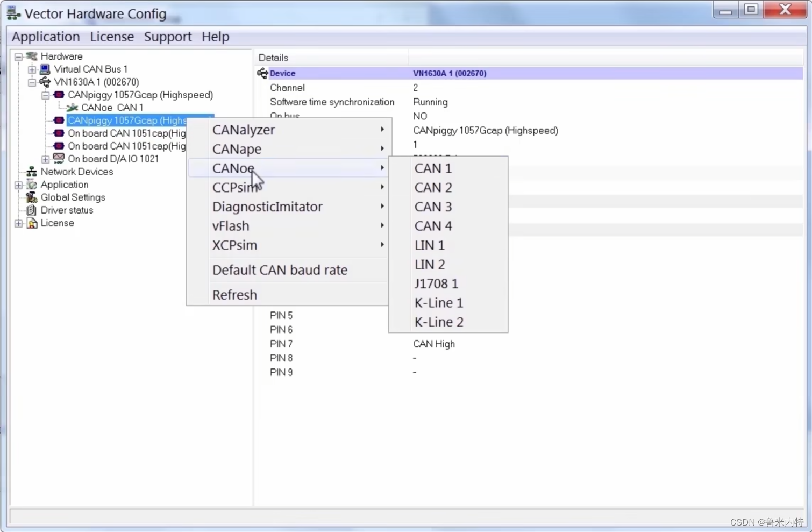Collapse the first CANpiggy 1057Gcap node

(45, 95)
